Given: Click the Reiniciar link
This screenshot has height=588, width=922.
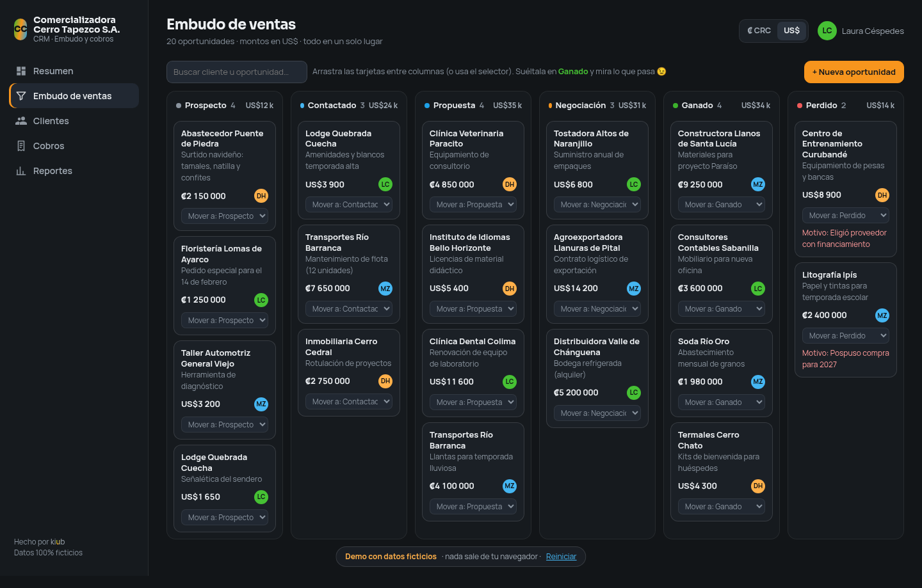Looking at the screenshot, I should 562,557.
